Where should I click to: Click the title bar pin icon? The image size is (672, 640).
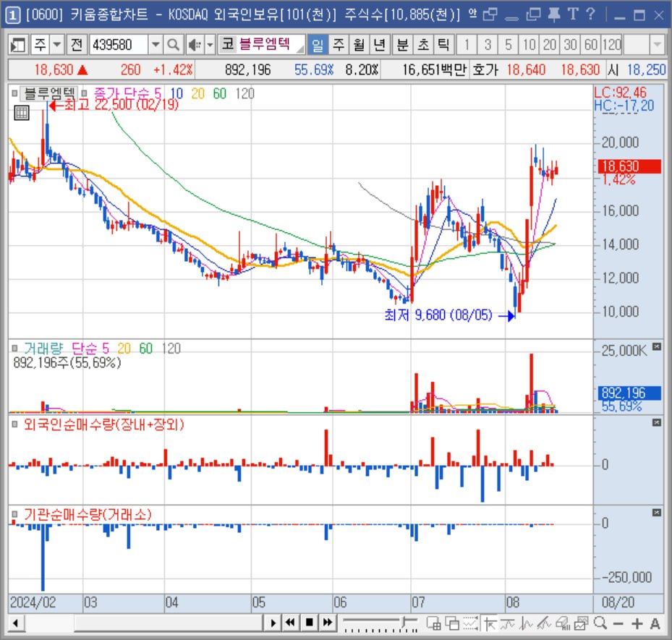[x=554, y=15]
